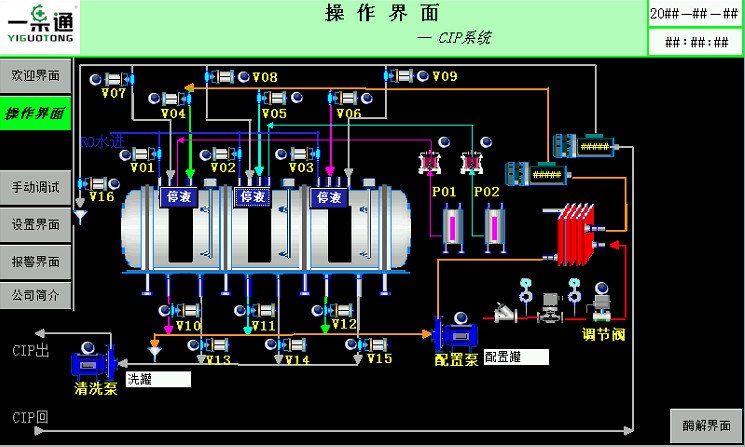Click the 调节阀 regulating valve icon
The width and height of the screenshot is (745, 447).
(603, 305)
